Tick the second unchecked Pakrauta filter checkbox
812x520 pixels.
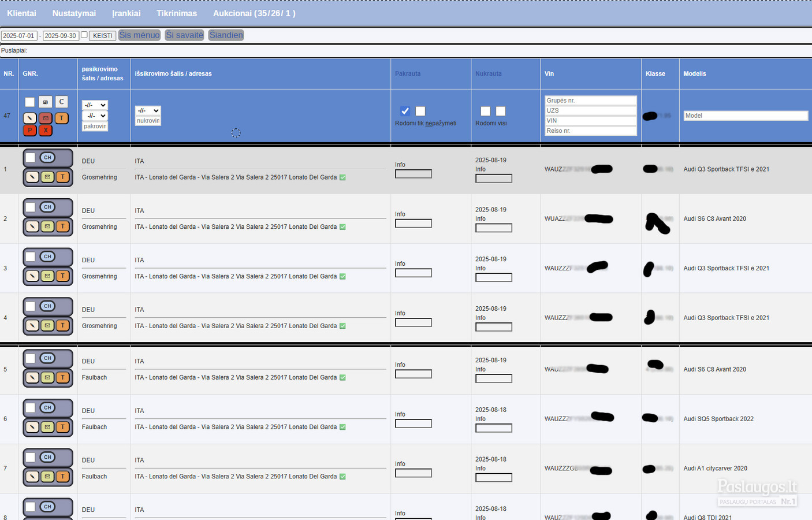tap(420, 111)
